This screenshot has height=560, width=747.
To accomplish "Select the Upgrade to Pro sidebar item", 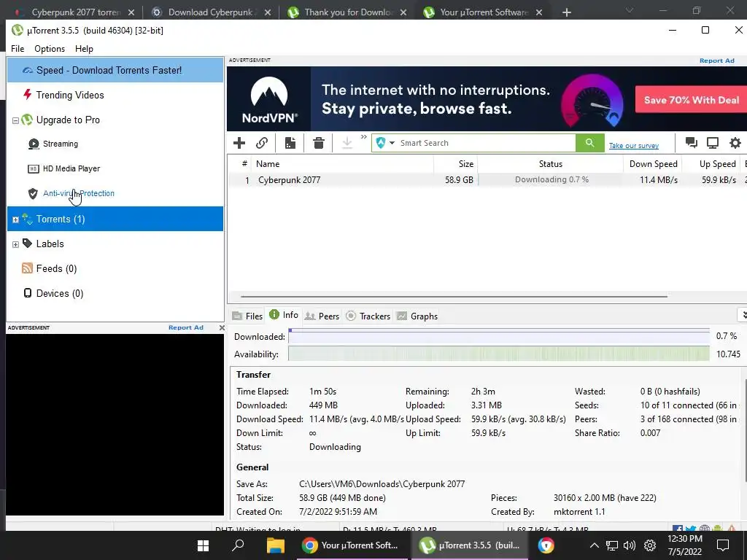I will coord(68,120).
